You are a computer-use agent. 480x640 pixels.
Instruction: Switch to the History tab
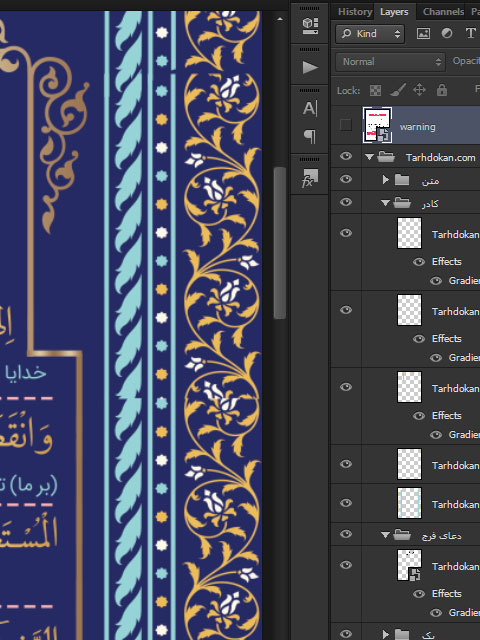point(355,11)
